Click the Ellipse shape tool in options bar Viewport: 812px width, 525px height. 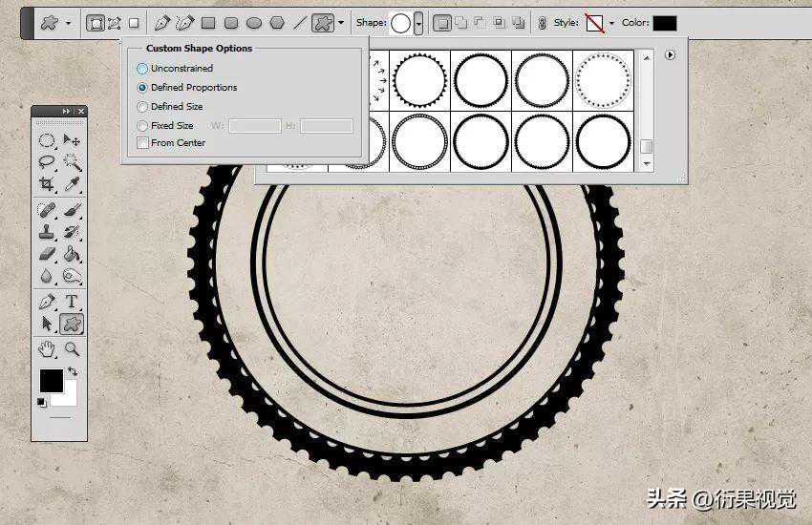[x=254, y=23]
